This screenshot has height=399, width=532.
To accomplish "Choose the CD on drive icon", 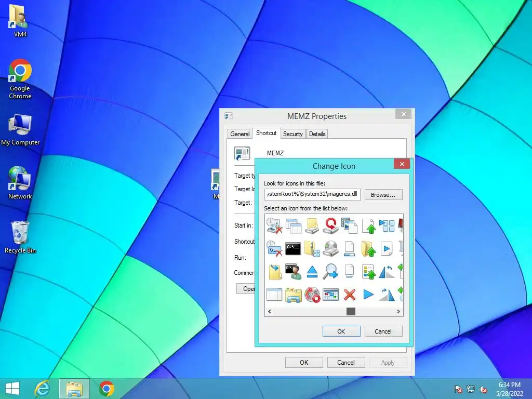I will click(x=330, y=249).
